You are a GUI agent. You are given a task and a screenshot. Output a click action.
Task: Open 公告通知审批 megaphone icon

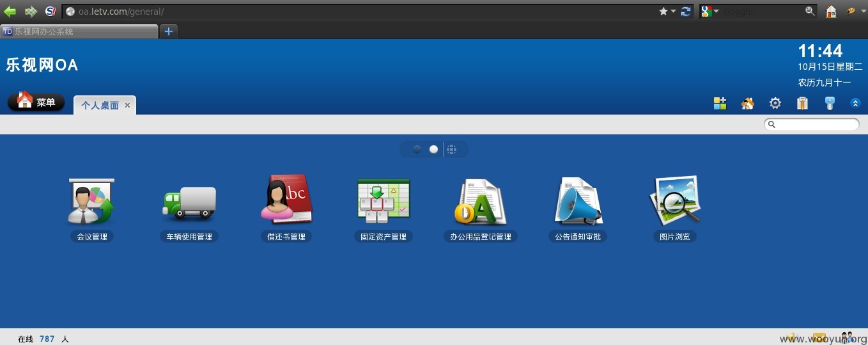[x=578, y=201]
